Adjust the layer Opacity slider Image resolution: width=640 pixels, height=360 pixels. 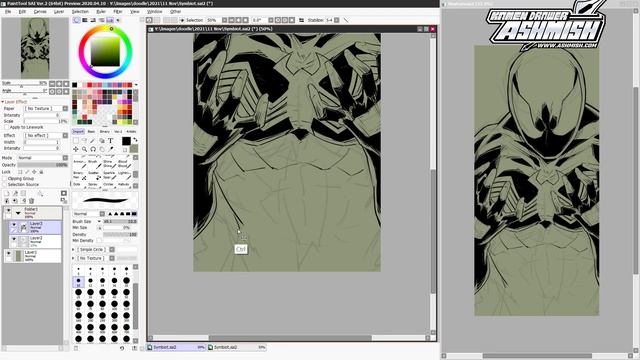[42, 165]
